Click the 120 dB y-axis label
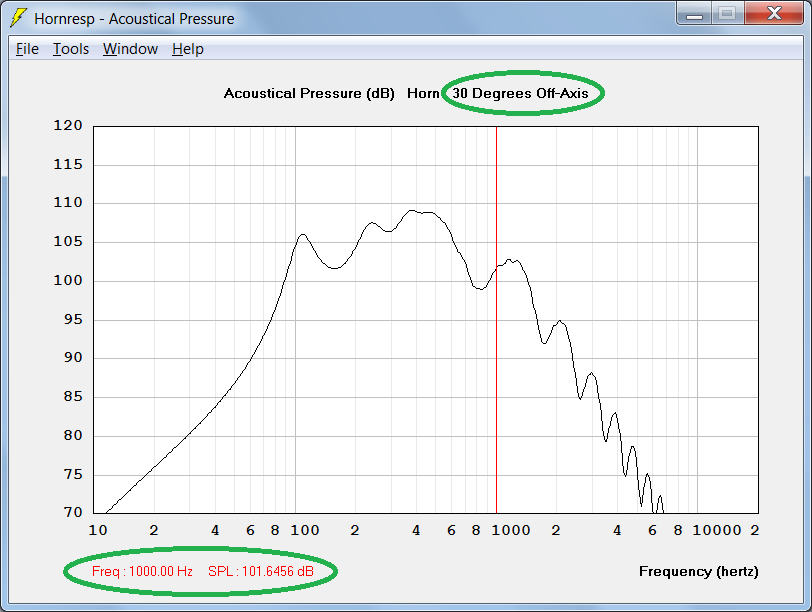The image size is (812, 612). (x=68, y=125)
